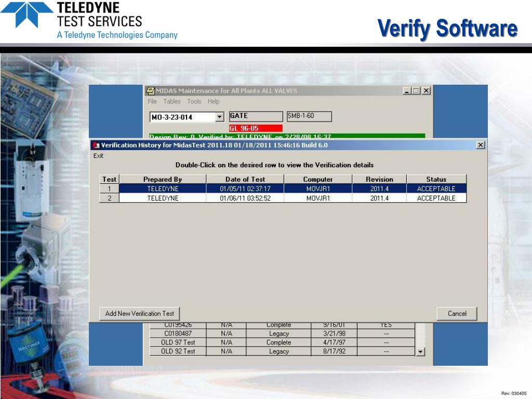Click date 01/05/11 02:37:17

(x=245, y=189)
